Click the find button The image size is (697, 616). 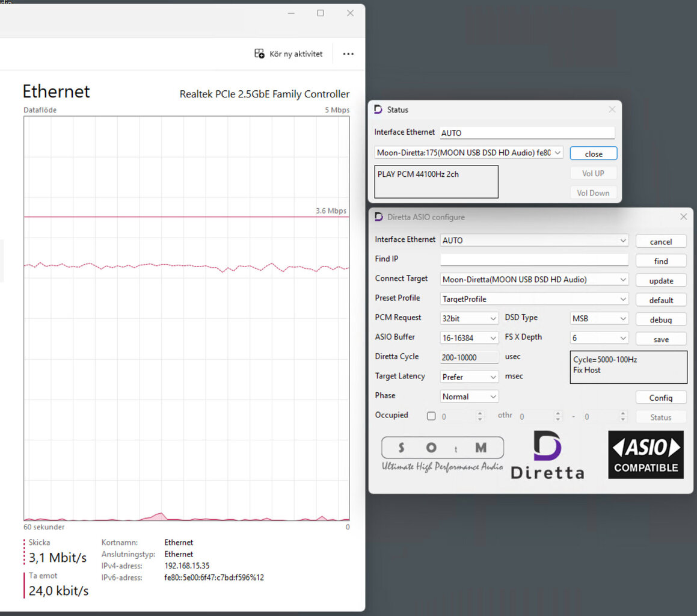pyautogui.click(x=661, y=261)
